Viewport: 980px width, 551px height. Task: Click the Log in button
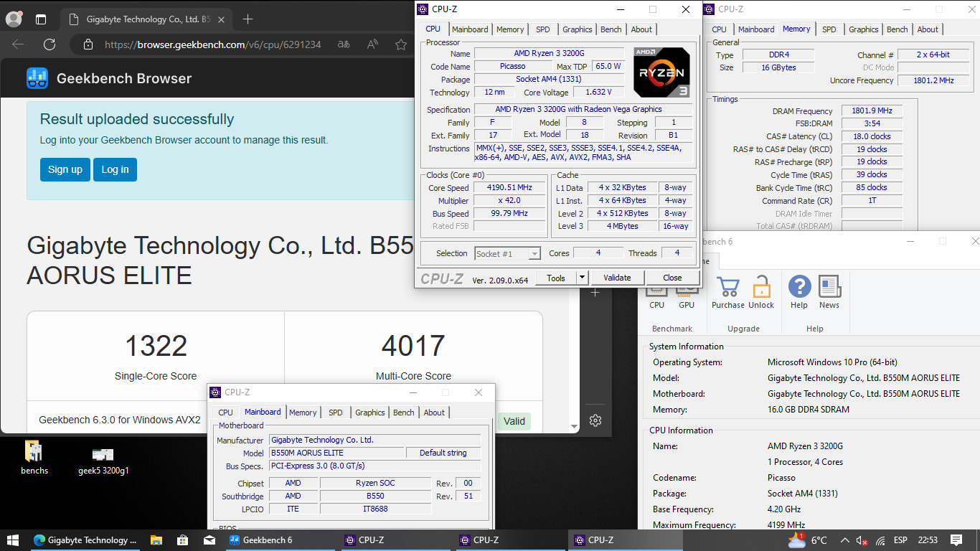tap(115, 169)
